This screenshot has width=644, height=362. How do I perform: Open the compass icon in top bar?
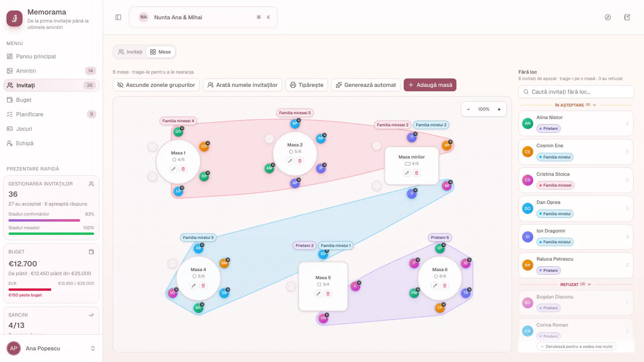pyautogui.click(x=608, y=17)
